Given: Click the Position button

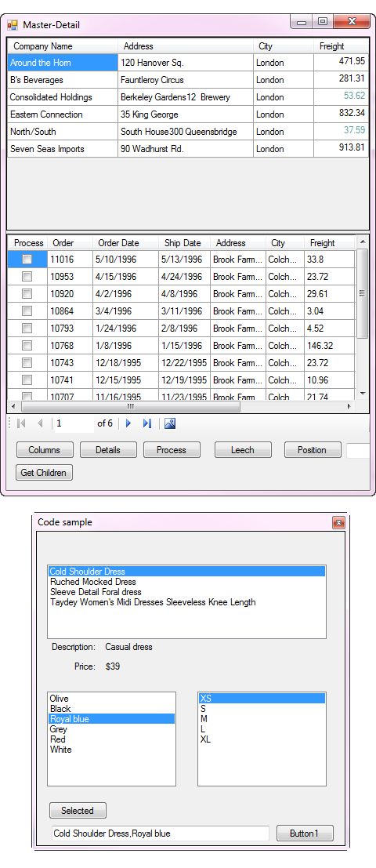Looking at the screenshot, I should coord(313,450).
